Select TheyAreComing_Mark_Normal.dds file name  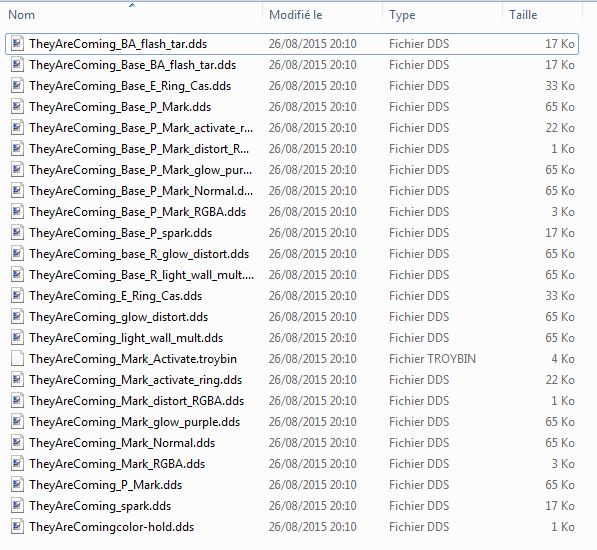[122, 443]
